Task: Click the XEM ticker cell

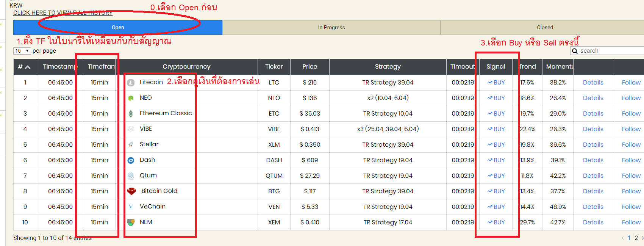Action: [x=274, y=222]
